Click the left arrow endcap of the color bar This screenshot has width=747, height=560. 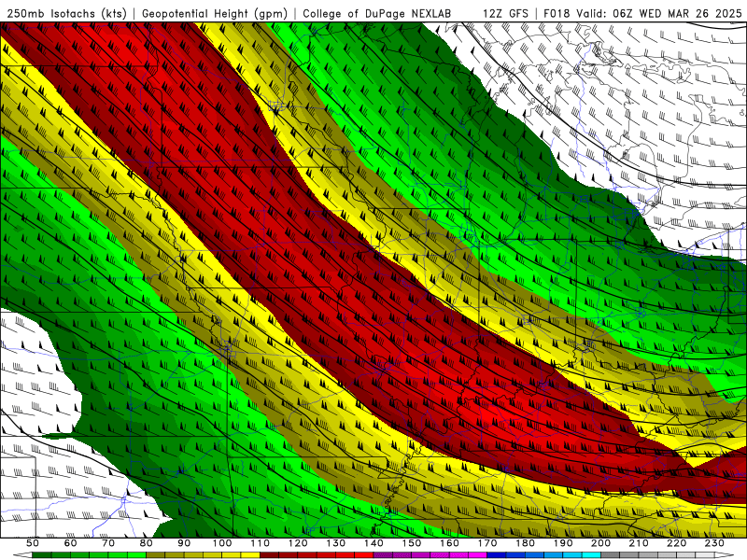(x=22, y=555)
